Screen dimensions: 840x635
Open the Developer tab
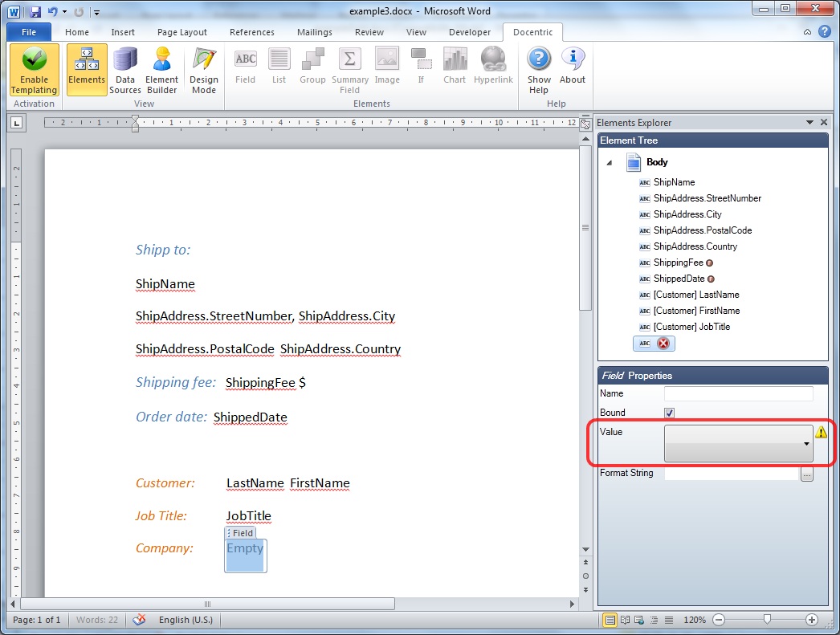coord(469,32)
